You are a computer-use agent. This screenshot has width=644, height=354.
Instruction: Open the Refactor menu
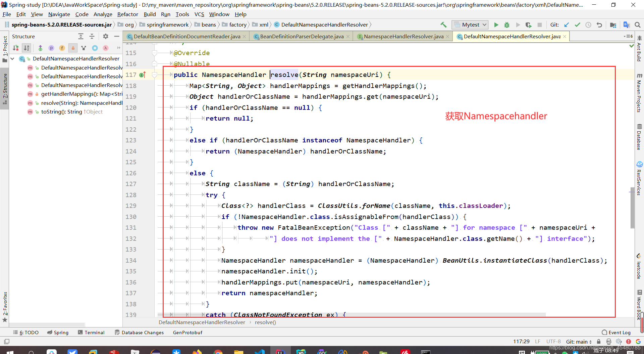(127, 14)
